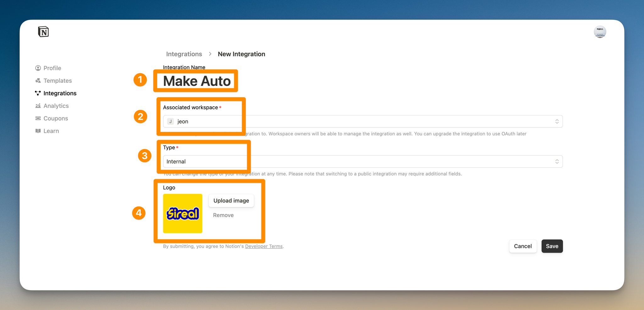Cancel the new integration form
The width and height of the screenshot is (644, 310).
pos(523,246)
